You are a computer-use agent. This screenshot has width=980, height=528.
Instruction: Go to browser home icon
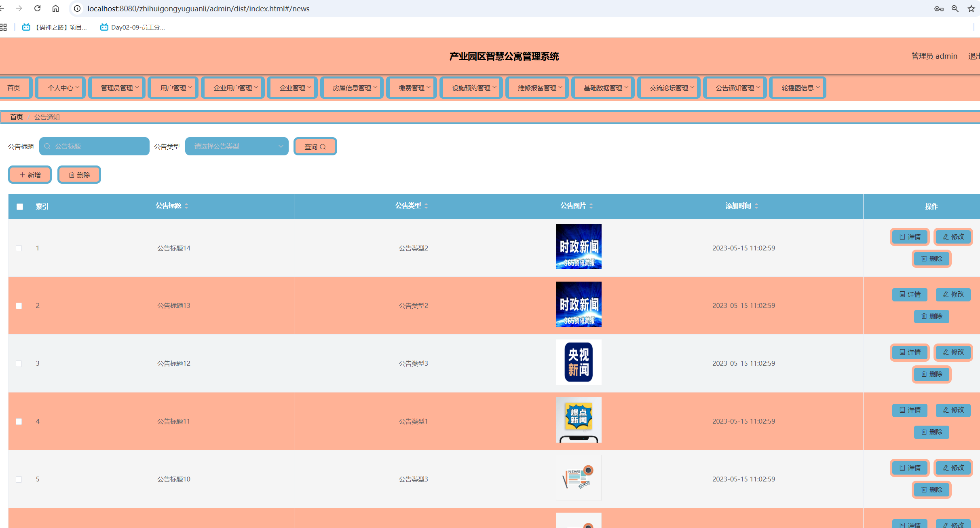[x=56, y=8]
